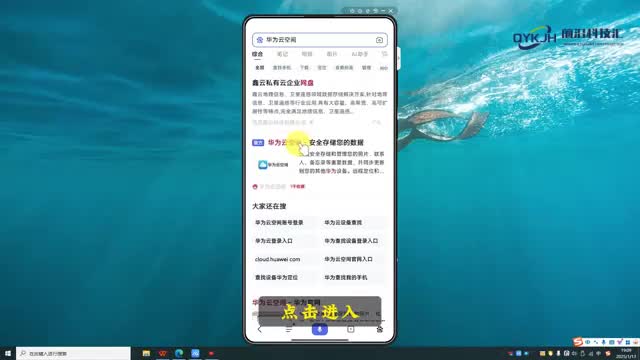Image resolution: width=640 pixels, height=360 pixels.
Task: Open WPS Office from the taskbar
Action: click(x=163, y=353)
